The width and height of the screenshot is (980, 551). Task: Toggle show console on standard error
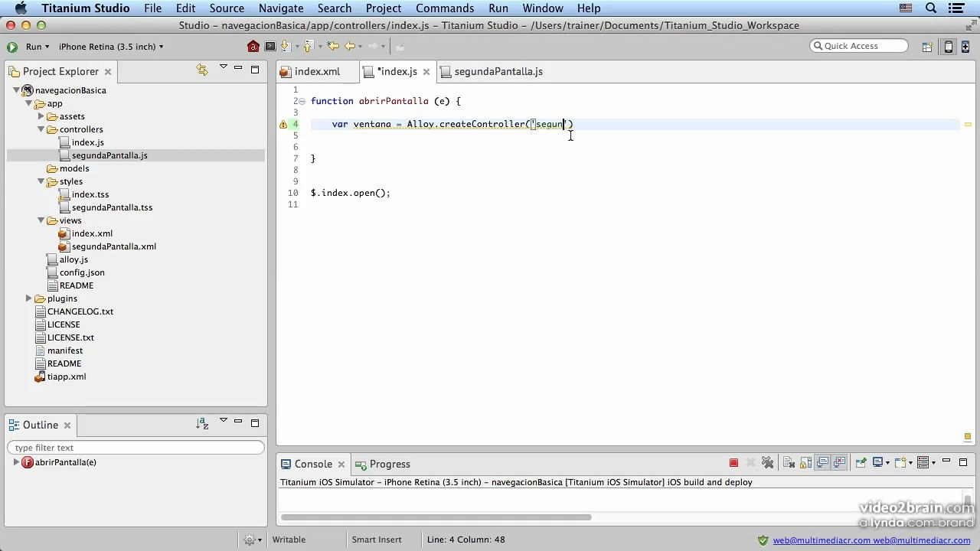(x=840, y=462)
